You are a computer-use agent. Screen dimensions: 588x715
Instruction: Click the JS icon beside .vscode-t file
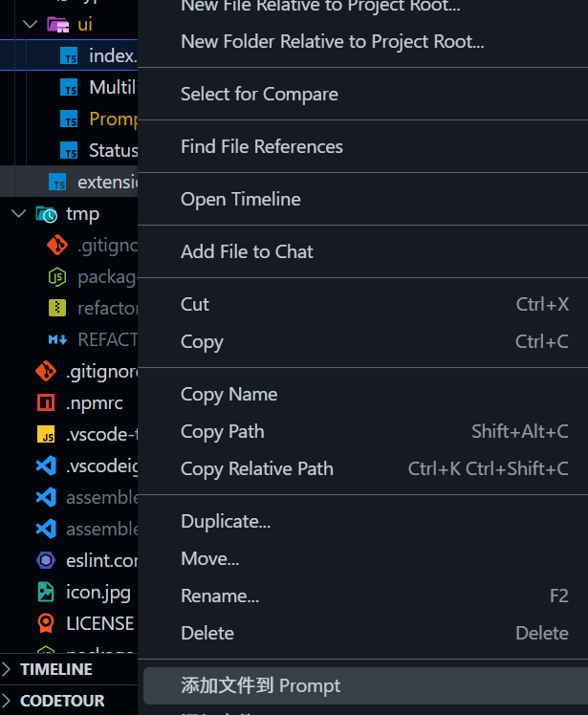[x=46, y=435]
